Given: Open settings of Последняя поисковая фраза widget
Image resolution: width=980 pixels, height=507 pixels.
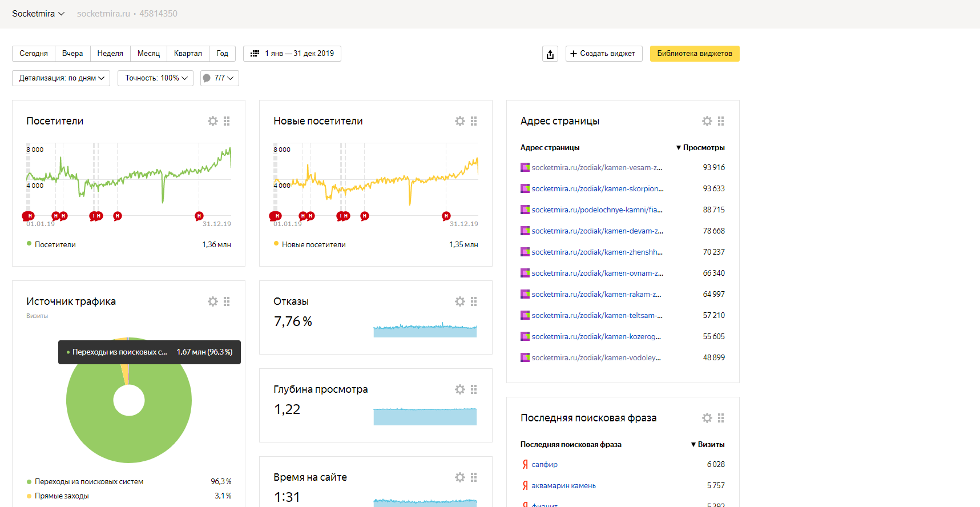Looking at the screenshot, I should 707,418.
